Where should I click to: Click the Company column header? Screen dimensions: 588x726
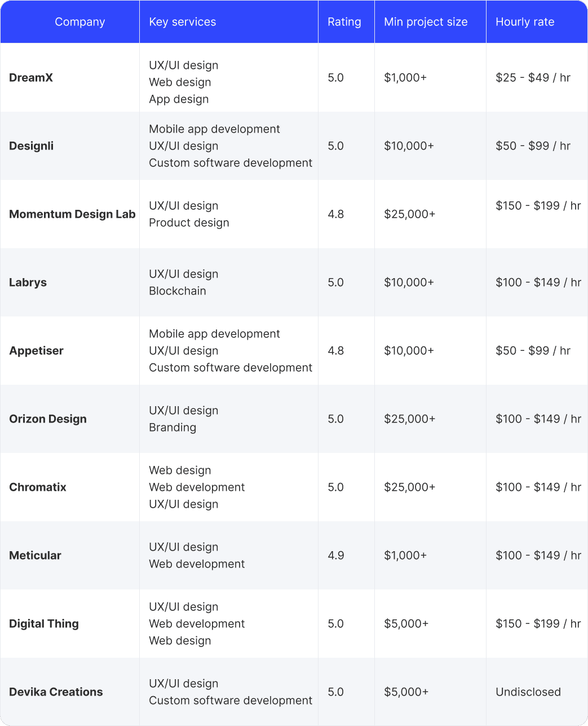point(79,22)
